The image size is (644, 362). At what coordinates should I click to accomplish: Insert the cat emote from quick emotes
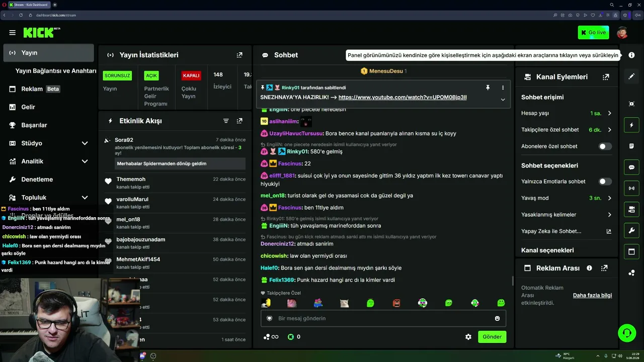coord(344,303)
